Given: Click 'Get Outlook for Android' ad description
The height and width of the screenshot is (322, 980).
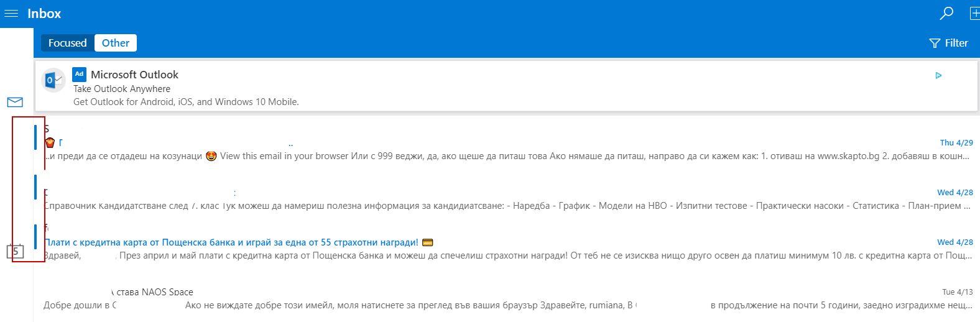Looking at the screenshot, I should point(186,102).
